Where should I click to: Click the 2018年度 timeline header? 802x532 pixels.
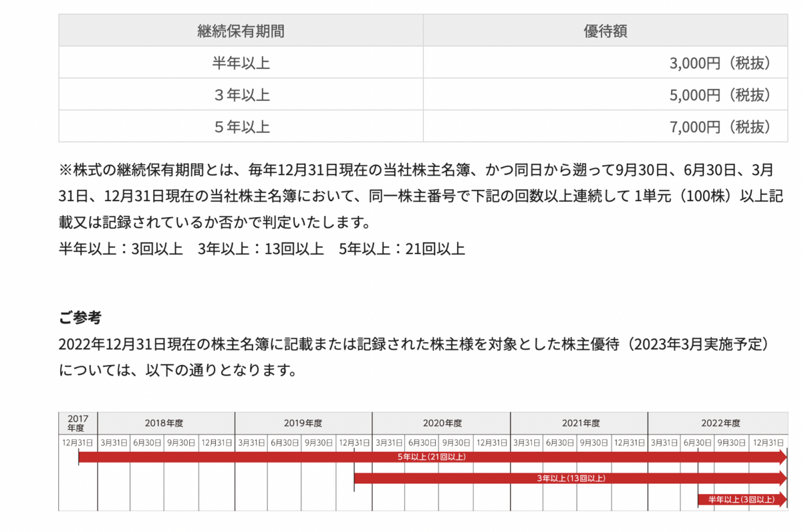coord(166,423)
